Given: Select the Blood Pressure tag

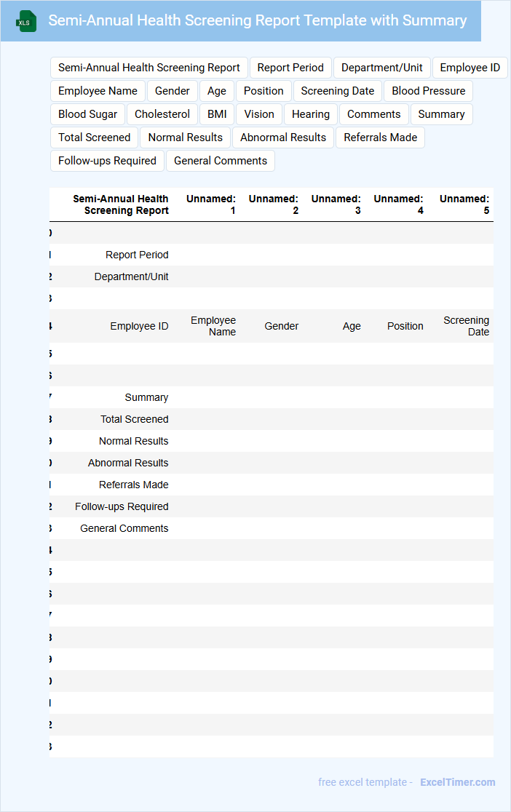Looking at the screenshot, I should point(428,91).
